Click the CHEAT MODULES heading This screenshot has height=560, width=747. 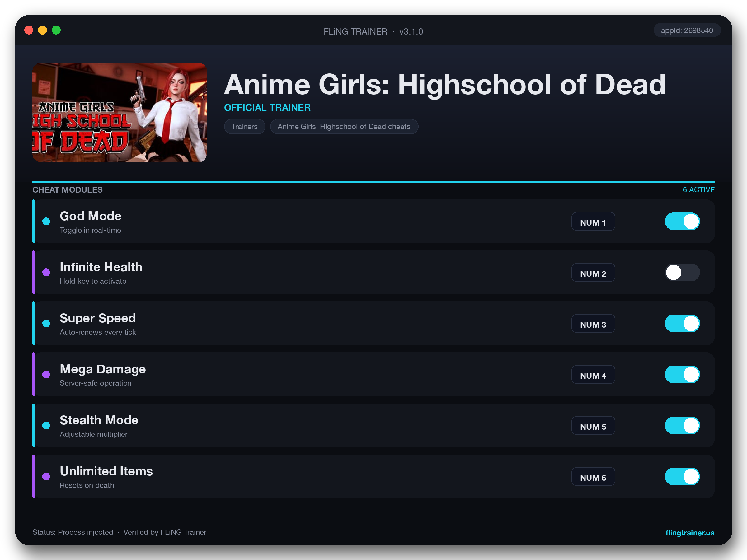(x=68, y=190)
